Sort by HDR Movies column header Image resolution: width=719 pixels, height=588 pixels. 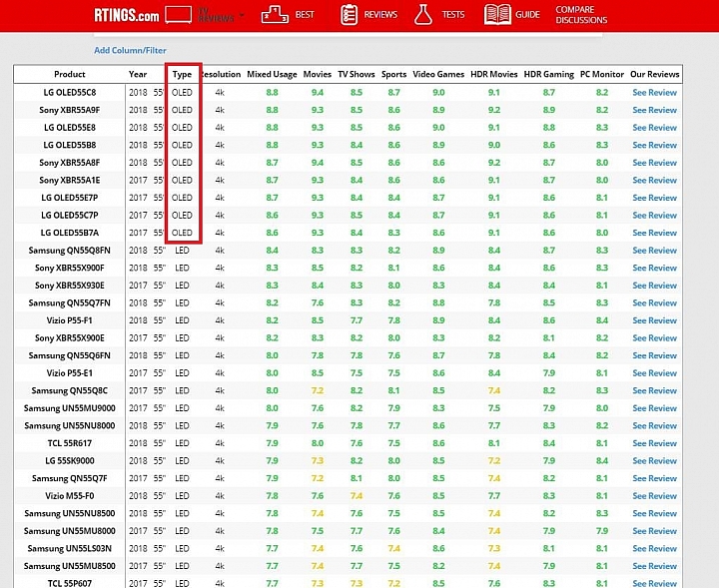[494, 74]
